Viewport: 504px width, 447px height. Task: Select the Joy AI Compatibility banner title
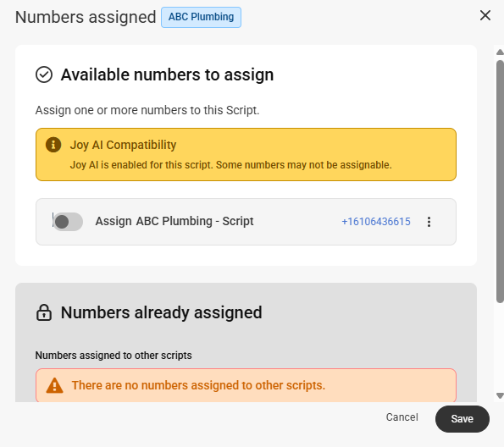[123, 145]
